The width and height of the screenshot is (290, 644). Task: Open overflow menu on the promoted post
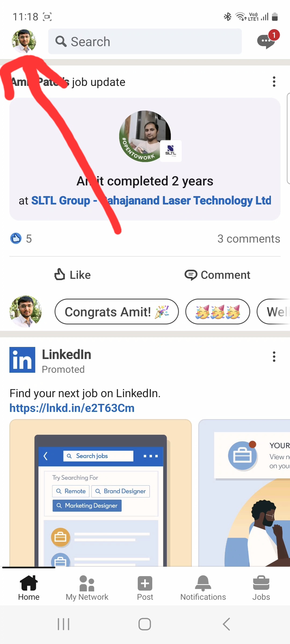[x=274, y=357]
